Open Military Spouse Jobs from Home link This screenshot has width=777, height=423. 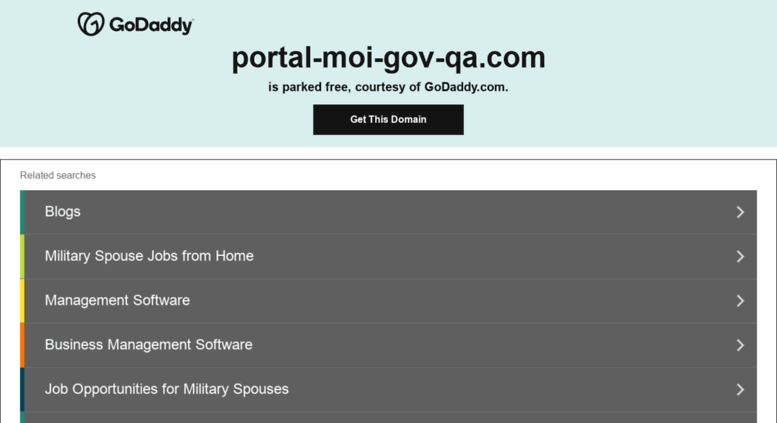pos(390,257)
